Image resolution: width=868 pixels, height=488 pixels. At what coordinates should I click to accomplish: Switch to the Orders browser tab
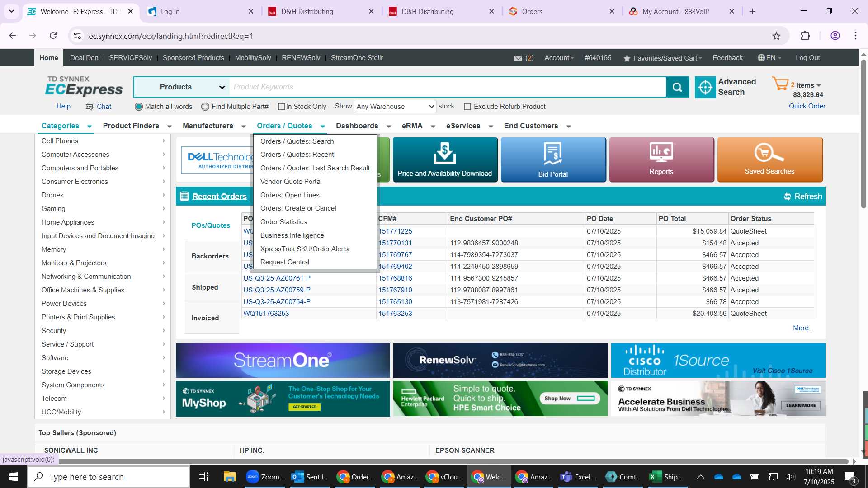pos(562,12)
